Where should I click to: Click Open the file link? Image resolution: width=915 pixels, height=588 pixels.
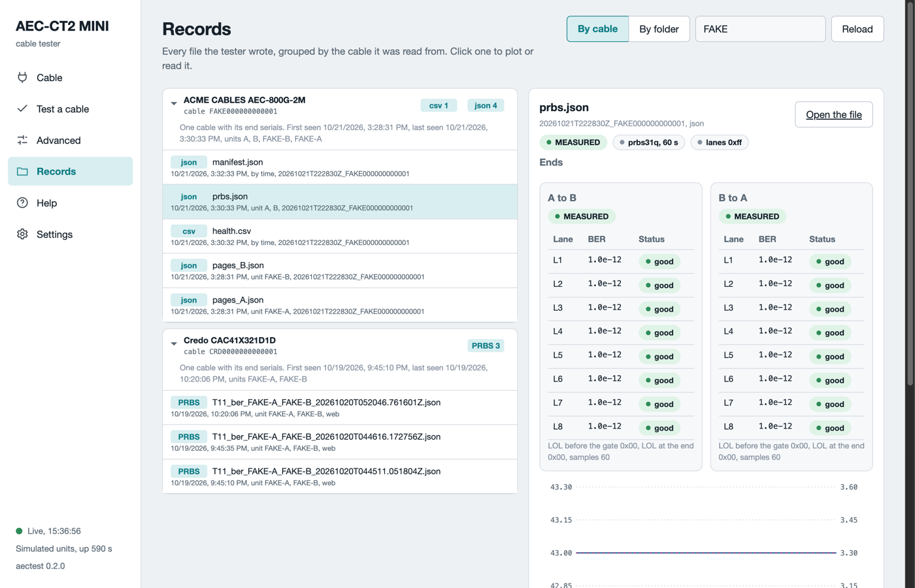pyautogui.click(x=834, y=114)
